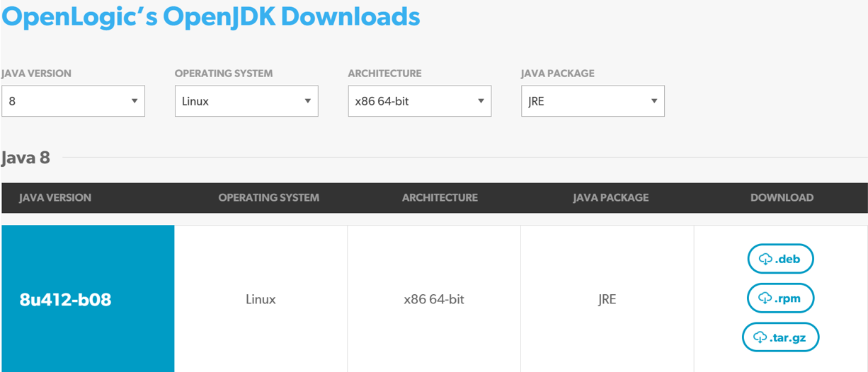This screenshot has height=372, width=868.
Task: Open the Architecture dropdown showing x86 64-bit
Action: (x=419, y=101)
